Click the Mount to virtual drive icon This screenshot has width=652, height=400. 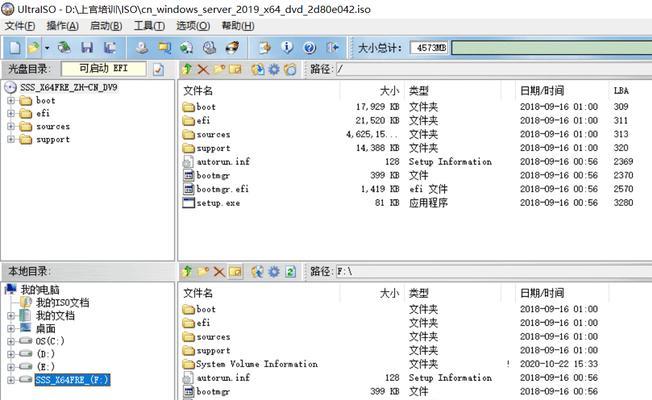(186, 47)
